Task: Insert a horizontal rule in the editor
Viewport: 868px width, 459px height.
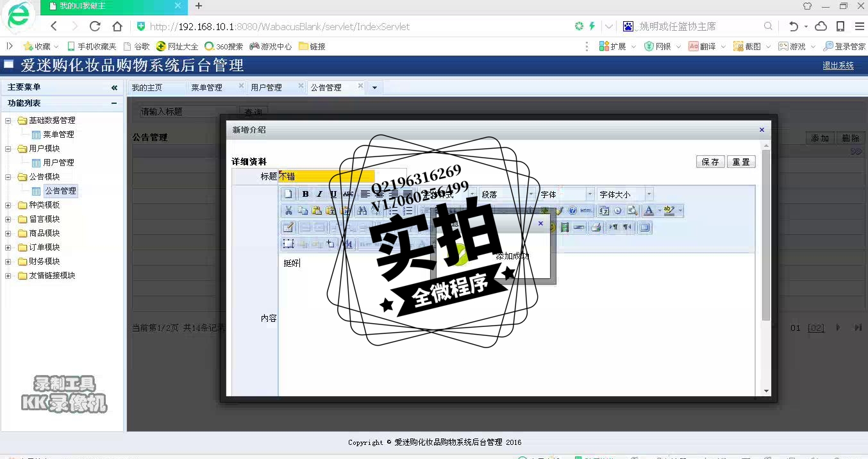Action: click(580, 227)
